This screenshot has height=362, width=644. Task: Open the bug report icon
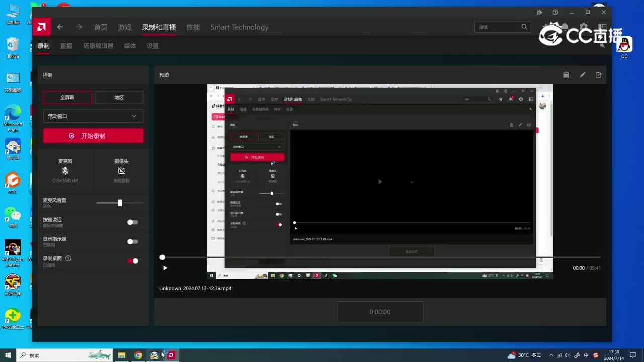pos(539,12)
